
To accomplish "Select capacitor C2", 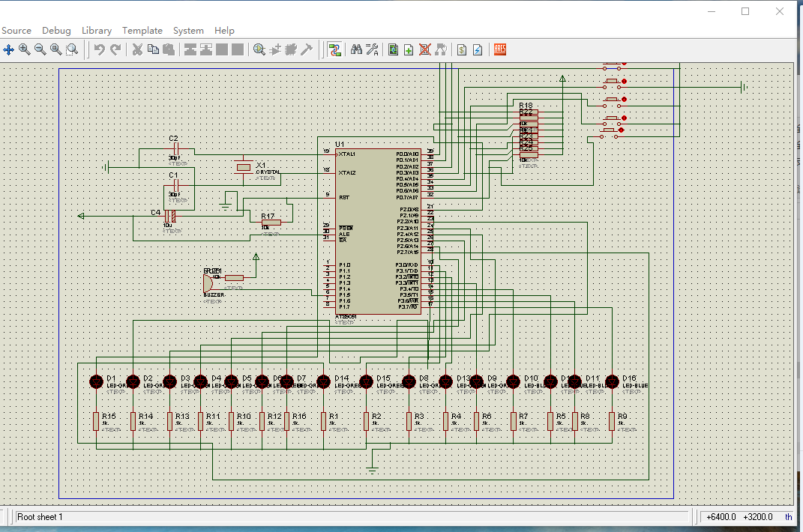I will click(175, 149).
